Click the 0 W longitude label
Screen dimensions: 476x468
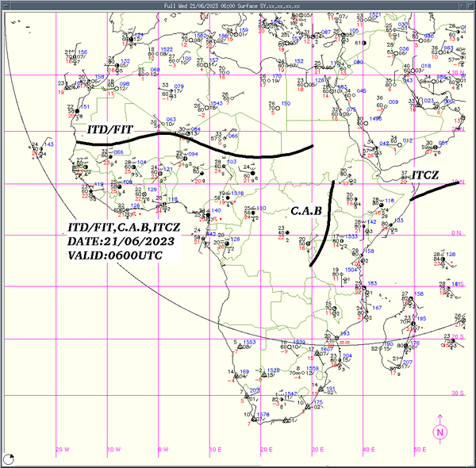pos(163,450)
